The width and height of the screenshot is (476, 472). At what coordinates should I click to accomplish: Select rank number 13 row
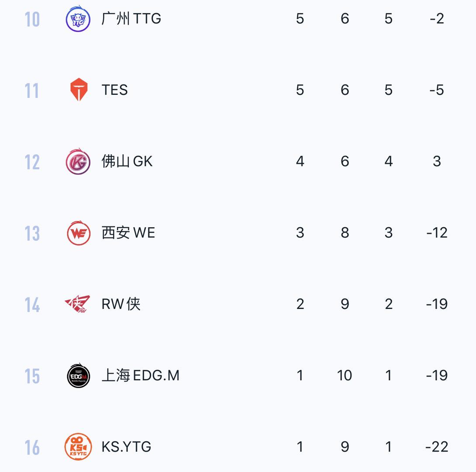coord(32,233)
